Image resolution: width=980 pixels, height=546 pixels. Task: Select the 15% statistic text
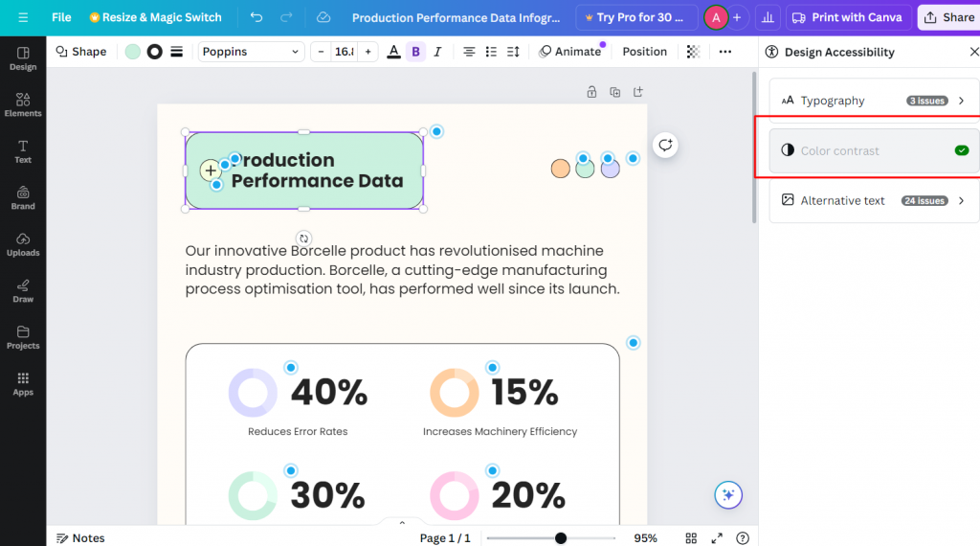tap(524, 393)
